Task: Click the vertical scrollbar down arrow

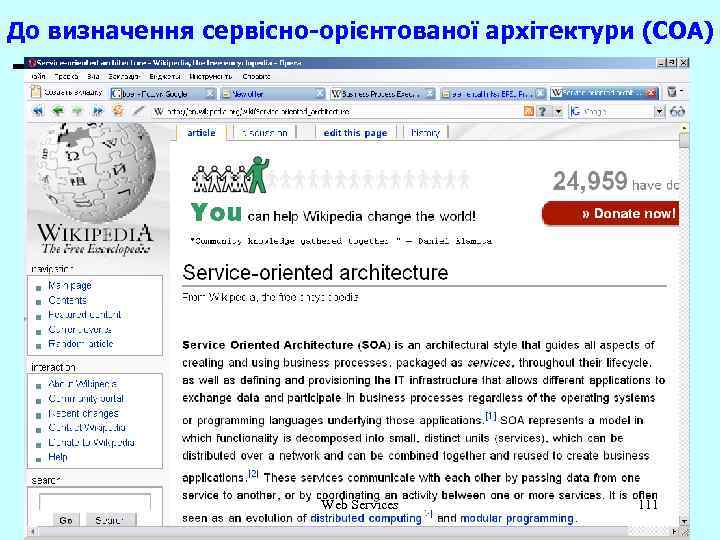Action: click(684, 521)
